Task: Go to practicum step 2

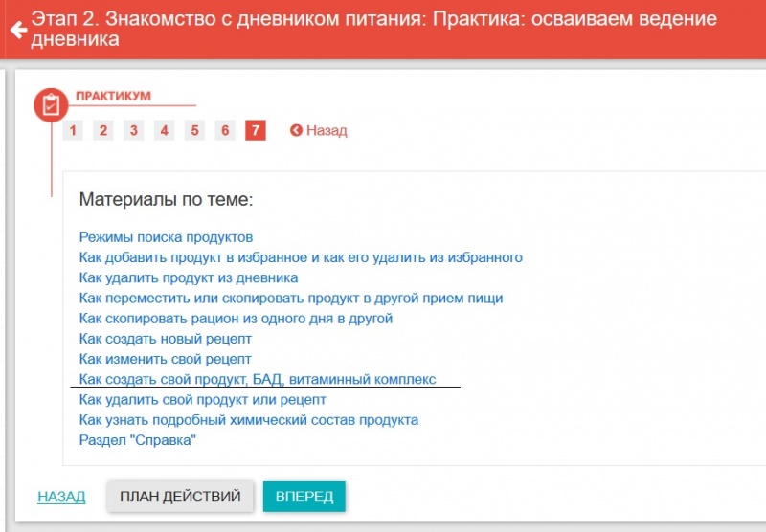Action: point(103,131)
